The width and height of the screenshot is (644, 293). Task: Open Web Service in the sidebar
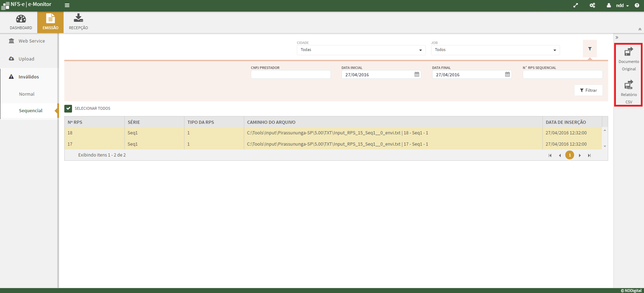click(x=32, y=41)
